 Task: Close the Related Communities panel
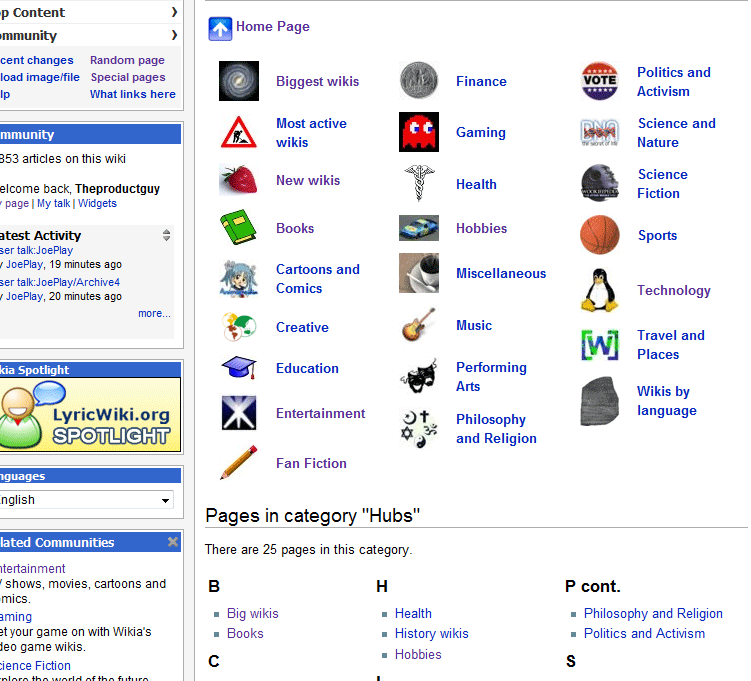click(x=172, y=542)
